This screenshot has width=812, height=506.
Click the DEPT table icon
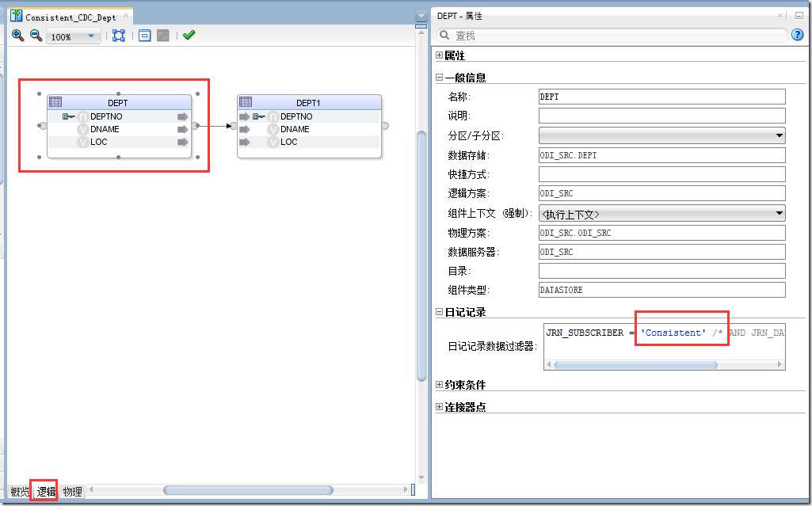[x=55, y=101]
